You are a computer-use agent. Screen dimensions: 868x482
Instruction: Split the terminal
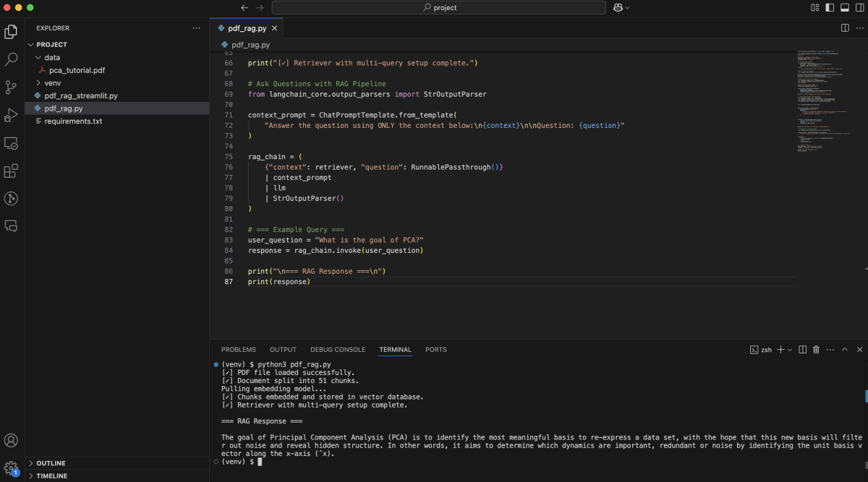pos(802,350)
